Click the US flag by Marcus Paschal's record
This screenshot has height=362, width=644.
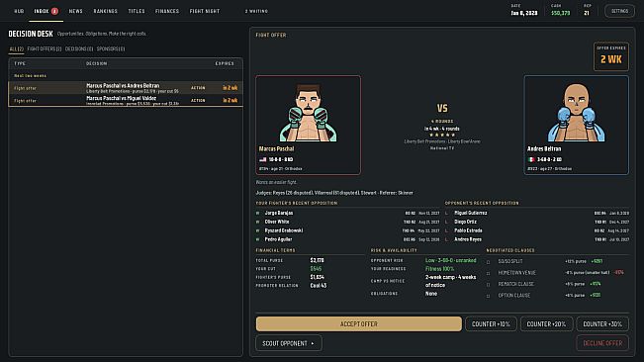coord(263,159)
